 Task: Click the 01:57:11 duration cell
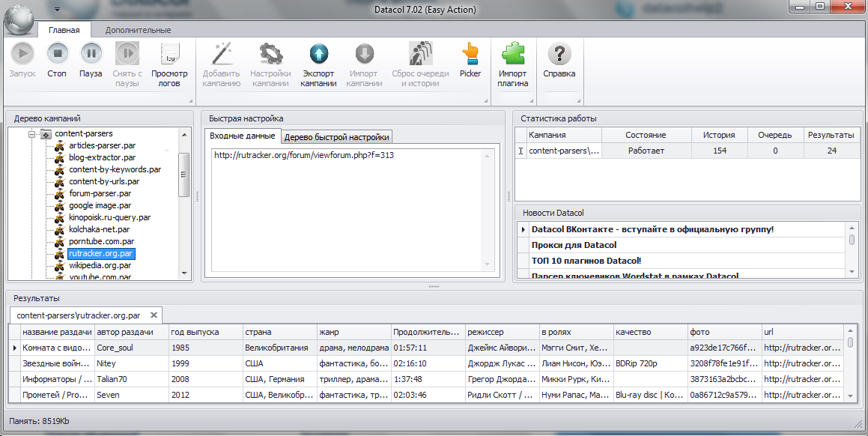(x=428, y=348)
